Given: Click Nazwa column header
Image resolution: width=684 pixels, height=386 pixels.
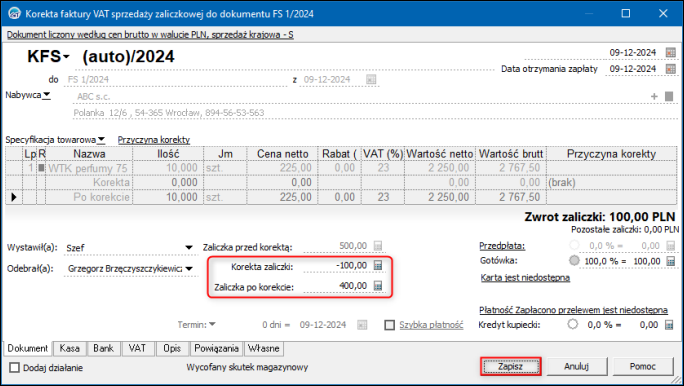Looking at the screenshot, I should (89, 154).
